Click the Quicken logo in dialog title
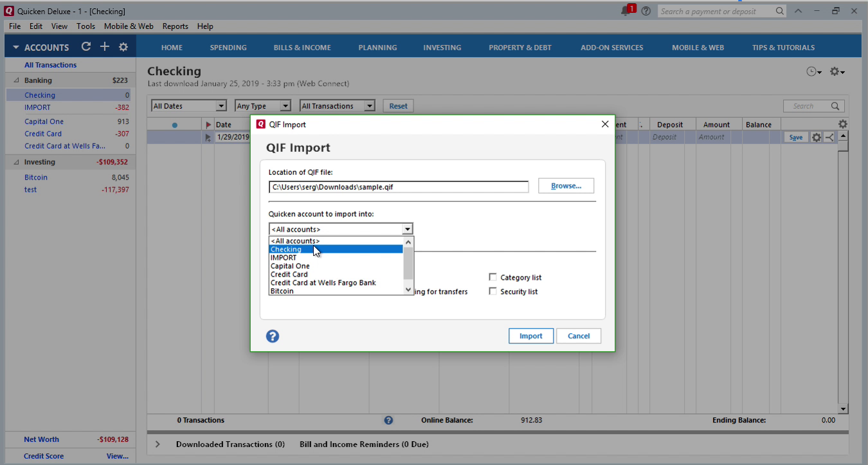 click(x=261, y=124)
